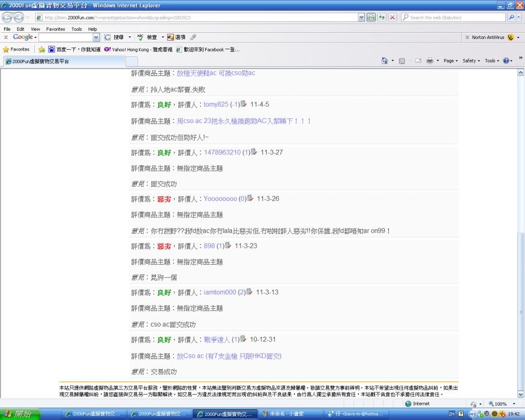Click in the Google toolbar search field
Viewport: 525px width, 420px height.
(x=66, y=37)
